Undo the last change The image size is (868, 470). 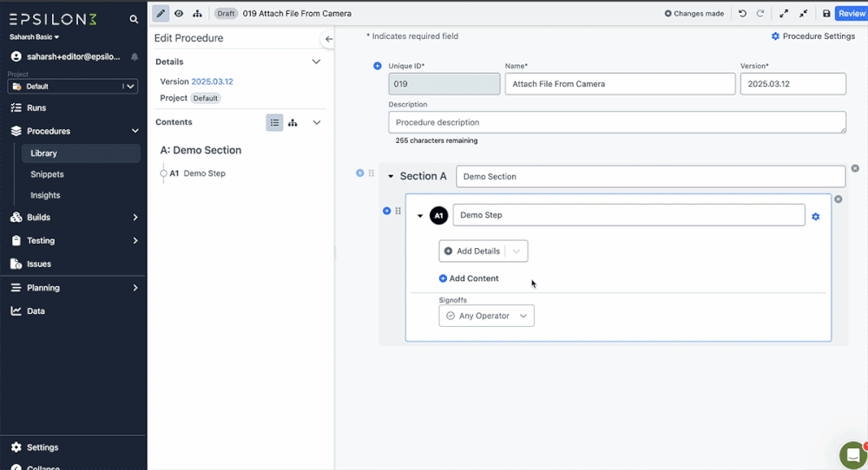click(742, 13)
